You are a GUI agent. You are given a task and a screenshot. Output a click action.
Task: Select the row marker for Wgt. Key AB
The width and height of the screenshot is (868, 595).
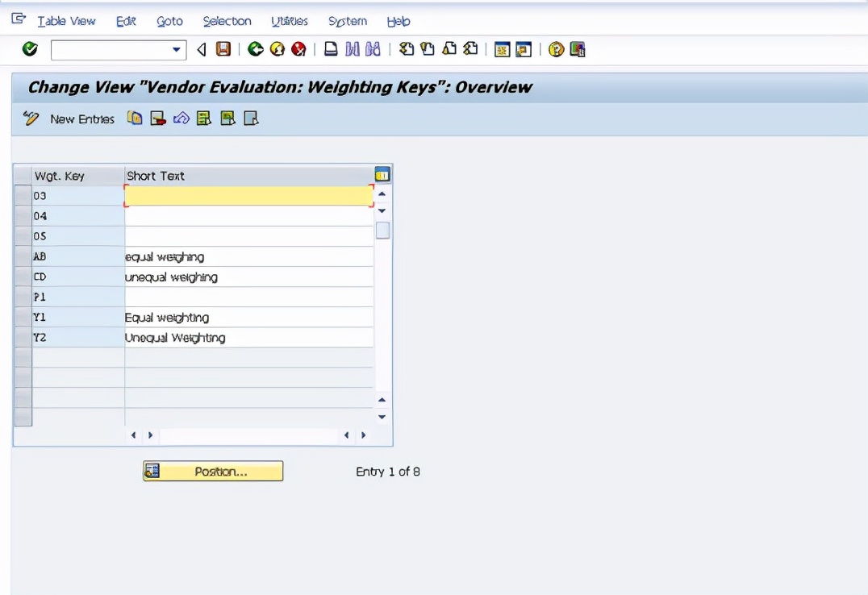[23, 256]
